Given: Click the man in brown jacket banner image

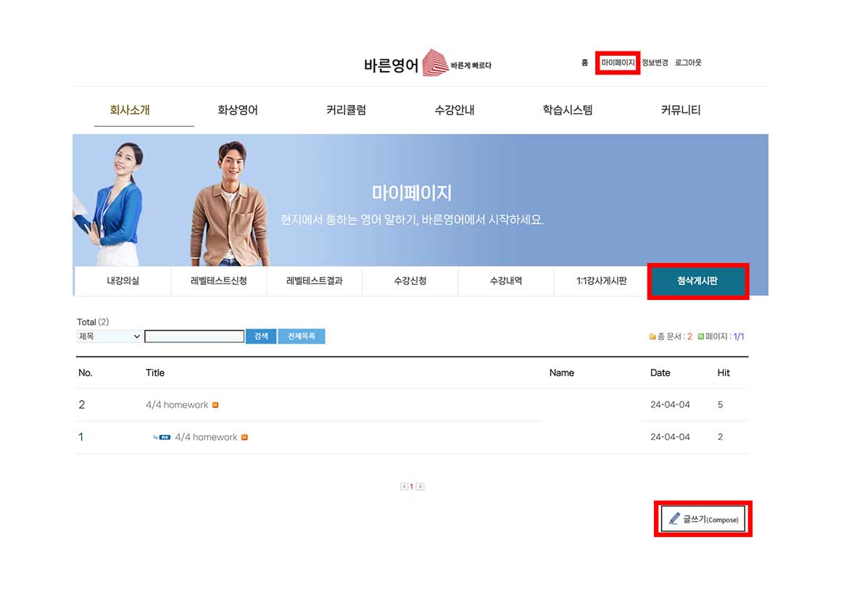Looking at the screenshot, I should [230, 204].
